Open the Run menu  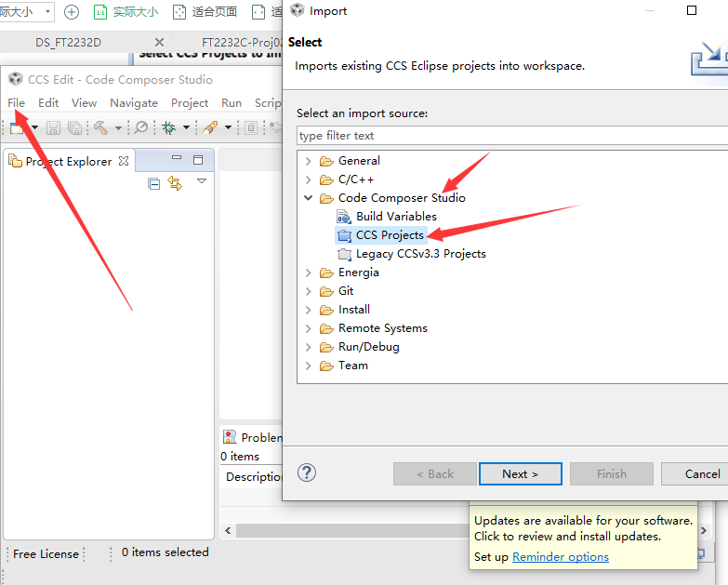coord(232,102)
